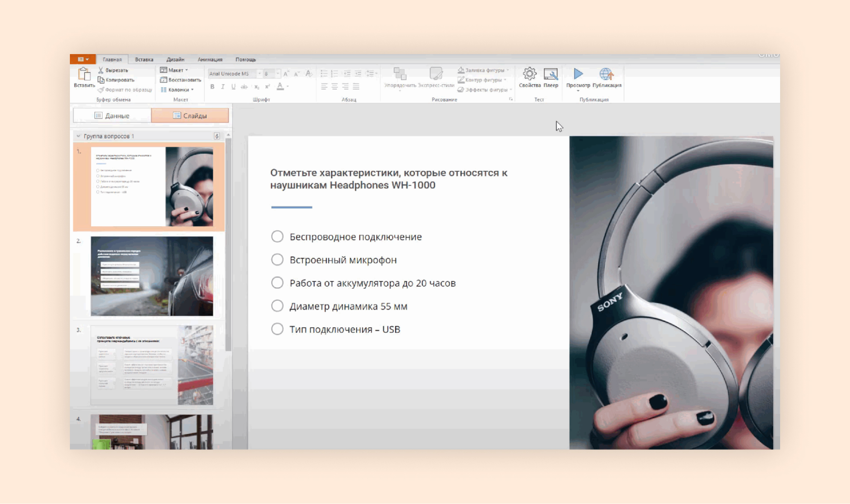Screen dimensions: 850x504
Task: Switch to the Данные view tab
Action: pyautogui.click(x=112, y=116)
